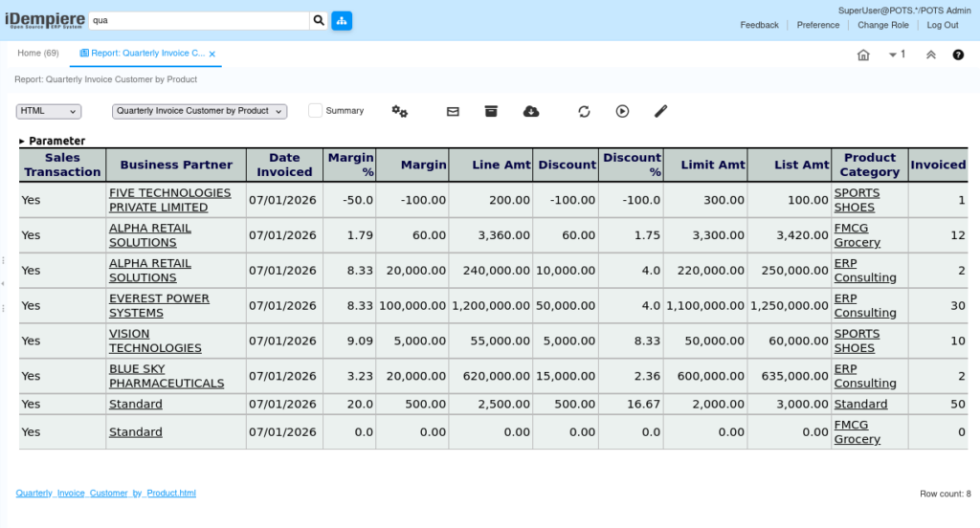Open the print format dropdown
This screenshot has height=528, width=980.
click(x=199, y=111)
